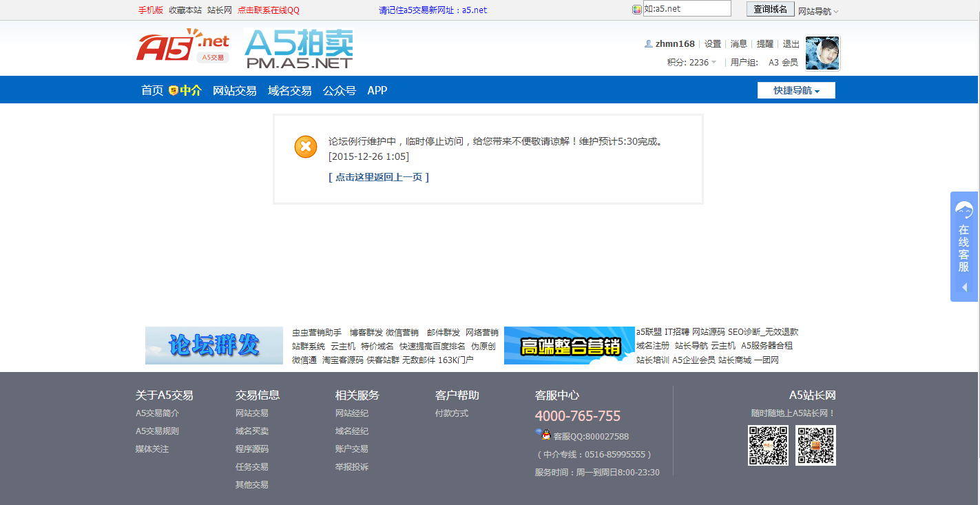Open the A5拍卖 PM.A5.NET banner
Screen dimensions: 980x505
pyautogui.click(x=299, y=49)
